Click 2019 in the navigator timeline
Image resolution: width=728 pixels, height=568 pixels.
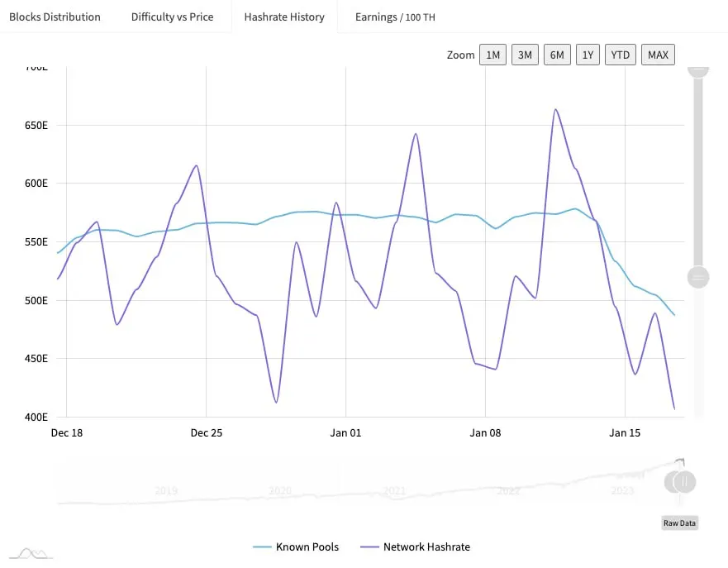coord(166,490)
